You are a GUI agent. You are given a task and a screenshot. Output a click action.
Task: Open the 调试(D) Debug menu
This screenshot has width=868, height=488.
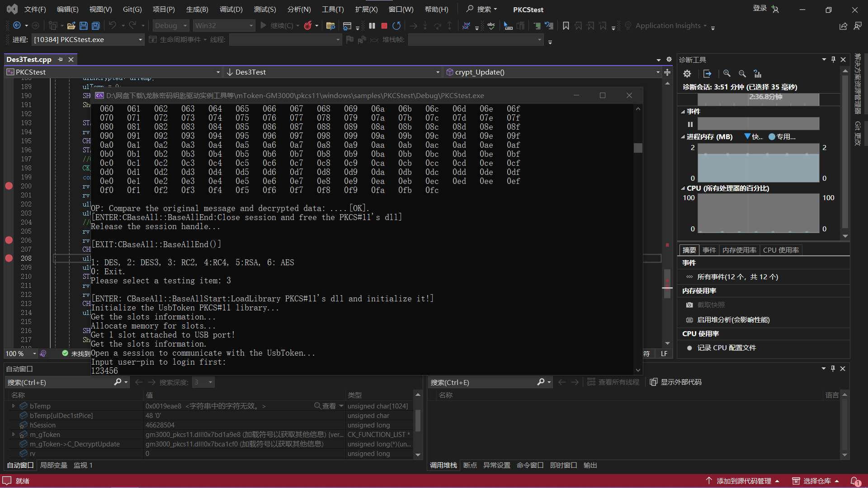231,9
